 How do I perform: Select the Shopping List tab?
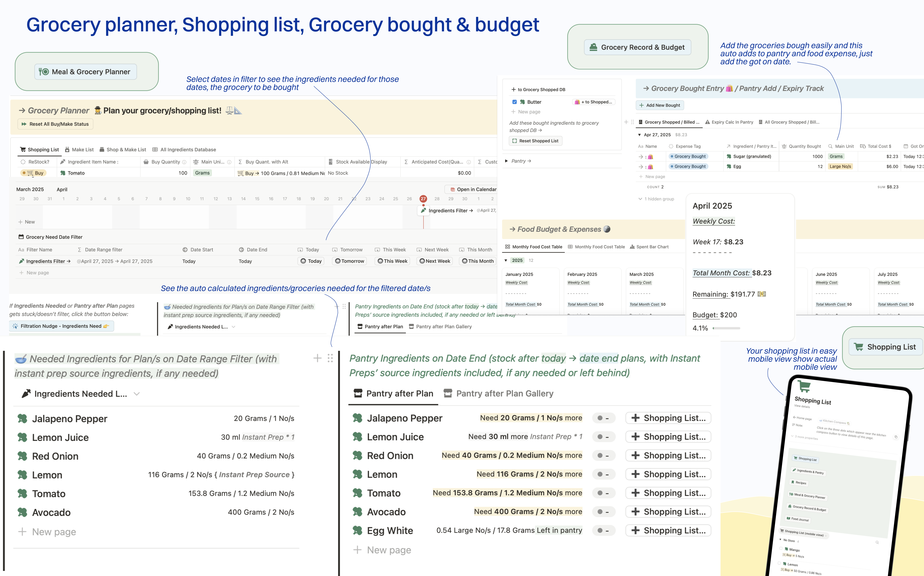tap(40, 150)
